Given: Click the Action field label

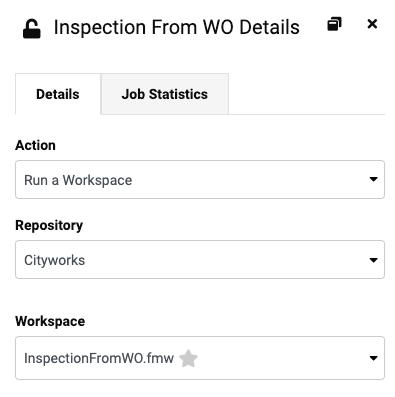Looking at the screenshot, I should [x=35, y=145].
